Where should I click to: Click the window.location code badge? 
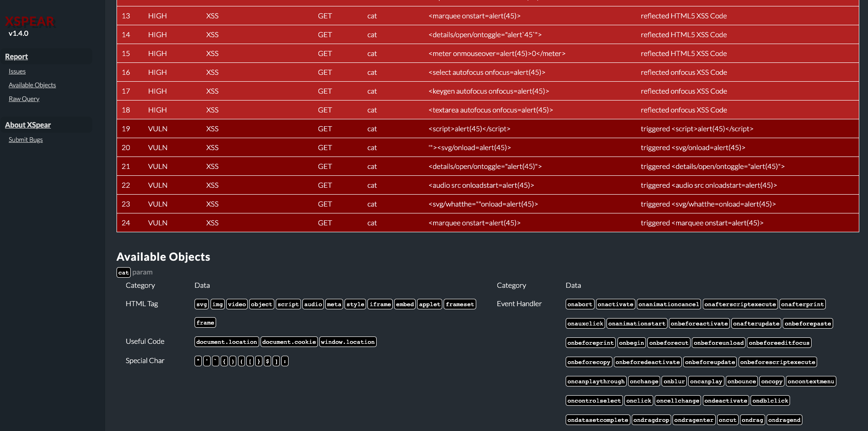348,342
